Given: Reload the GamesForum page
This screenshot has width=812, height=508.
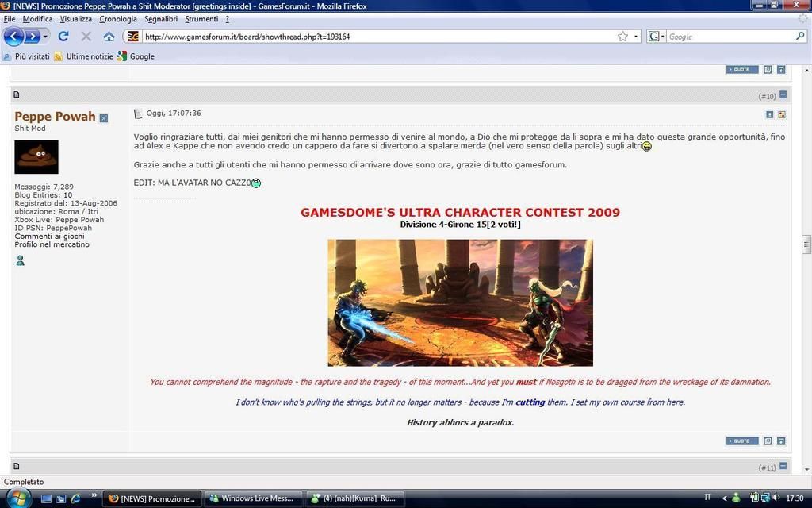Looking at the screenshot, I should click(63, 37).
